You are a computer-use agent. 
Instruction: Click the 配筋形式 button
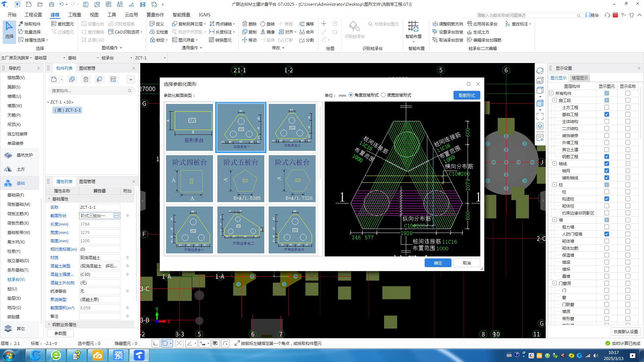click(x=467, y=95)
